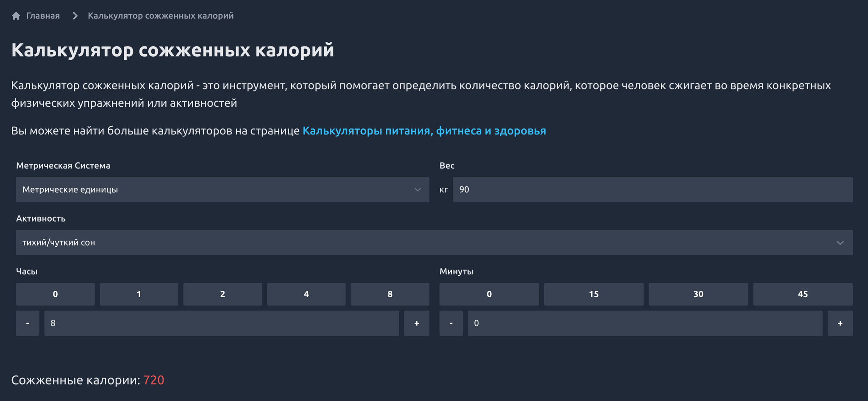Open the Главная breadcrumb link

[x=43, y=16]
